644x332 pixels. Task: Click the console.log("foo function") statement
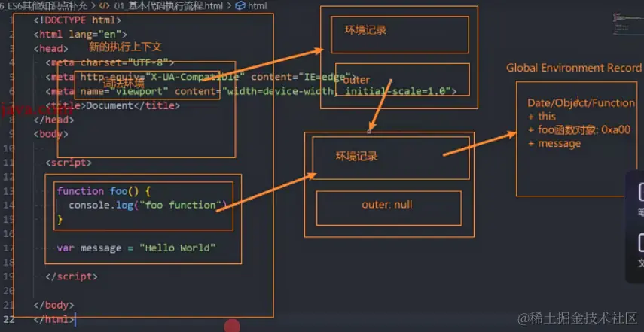click(148, 206)
